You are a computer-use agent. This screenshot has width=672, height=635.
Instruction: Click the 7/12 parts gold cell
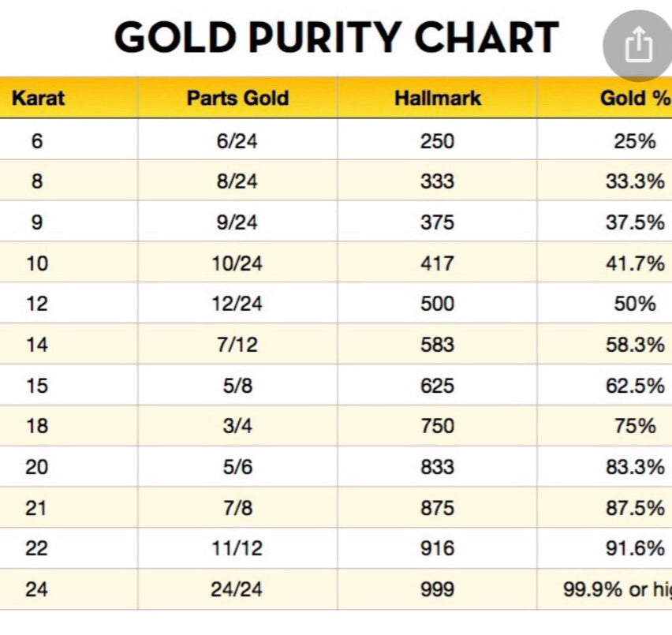click(x=237, y=345)
